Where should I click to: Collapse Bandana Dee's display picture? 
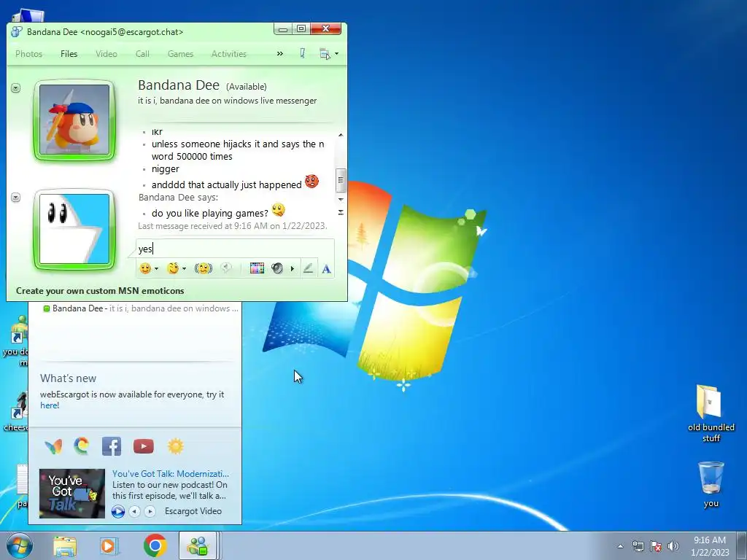click(x=16, y=88)
